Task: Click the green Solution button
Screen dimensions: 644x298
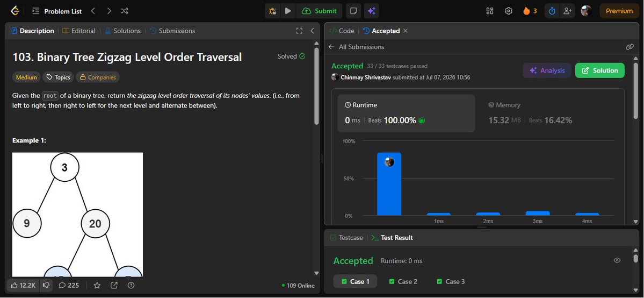Action: tap(599, 70)
